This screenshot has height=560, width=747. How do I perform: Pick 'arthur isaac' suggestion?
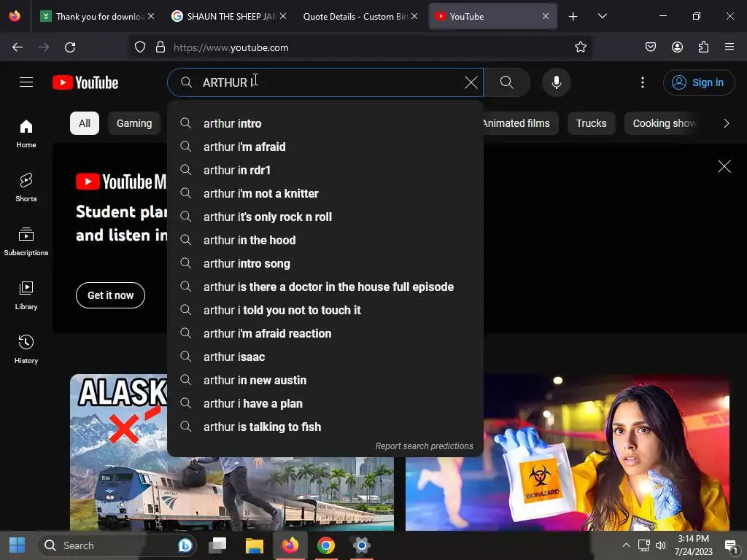pyautogui.click(x=325, y=357)
